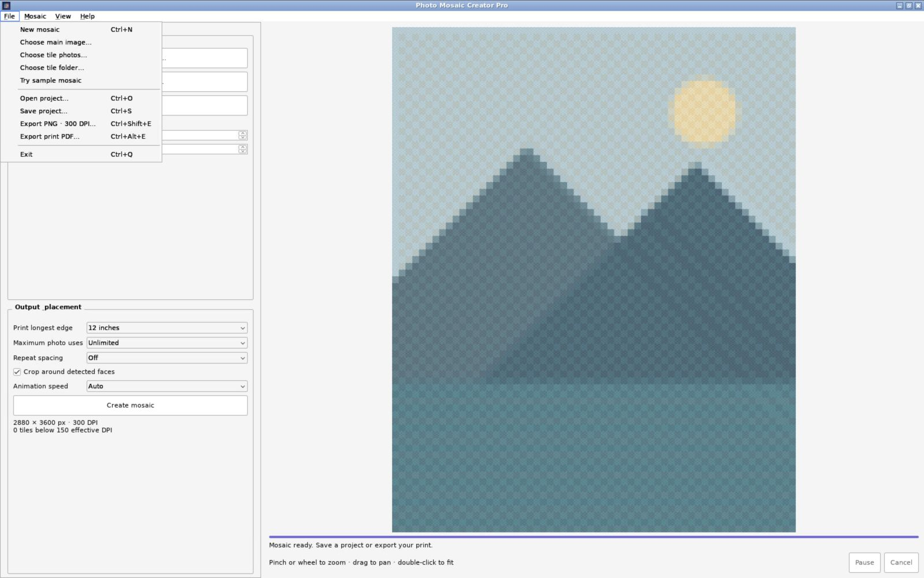This screenshot has width=924, height=578.
Task: Maximize the Photo Mosaic Creator Pro window
Action: (908, 5)
